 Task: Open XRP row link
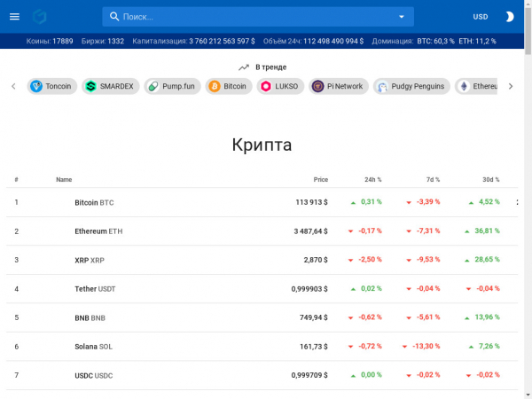point(90,260)
